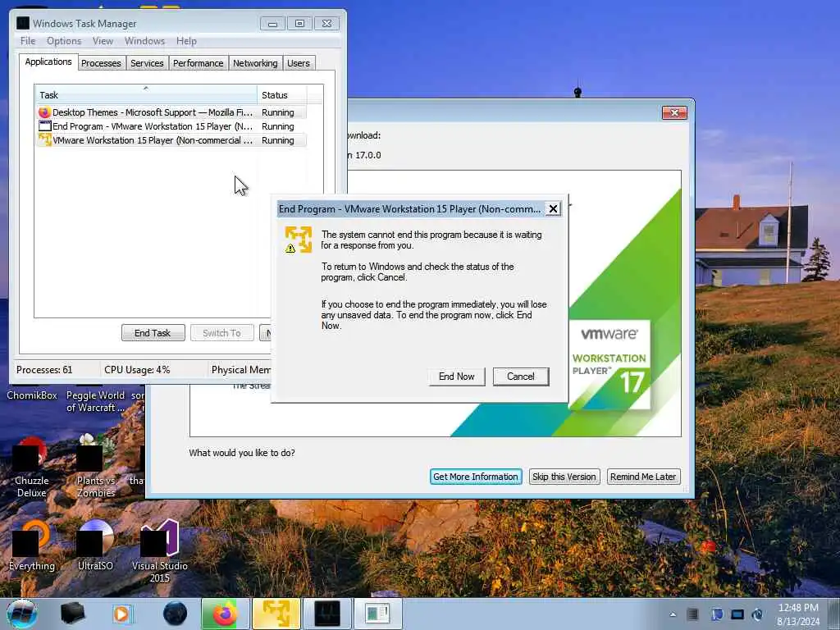Open Everything desktop shortcut
The height and width of the screenshot is (630, 840).
coord(32,546)
